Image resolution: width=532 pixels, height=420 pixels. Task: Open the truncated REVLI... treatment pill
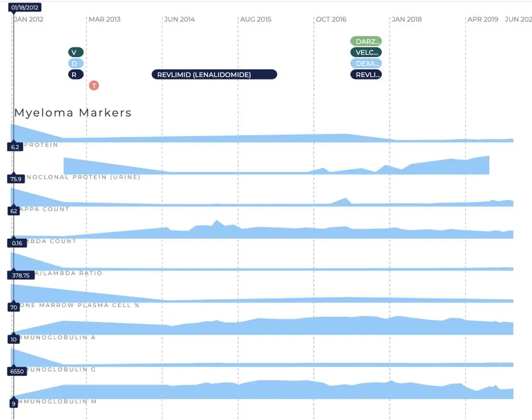tap(366, 75)
